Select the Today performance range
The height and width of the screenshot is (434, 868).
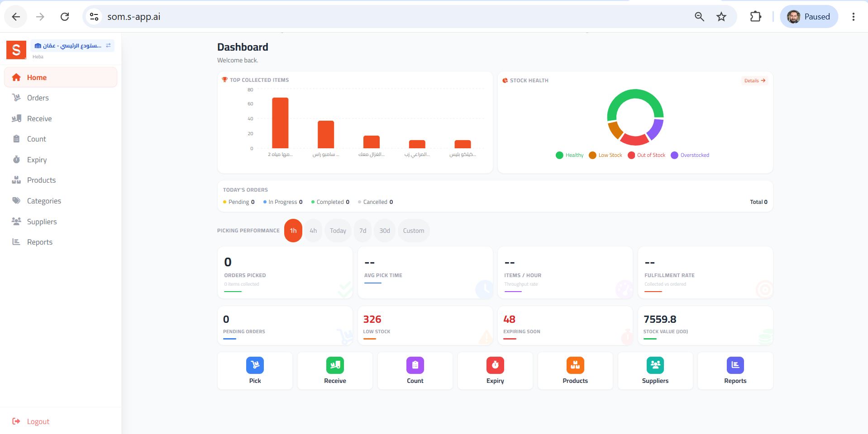point(338,231)
